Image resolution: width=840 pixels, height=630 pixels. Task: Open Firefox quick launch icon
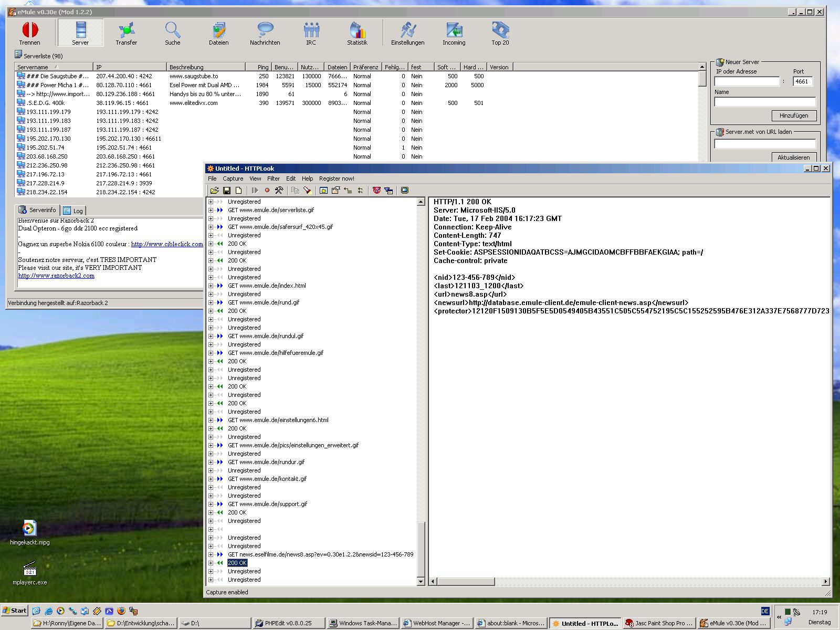pyautogui.click(x=121, y=611)
